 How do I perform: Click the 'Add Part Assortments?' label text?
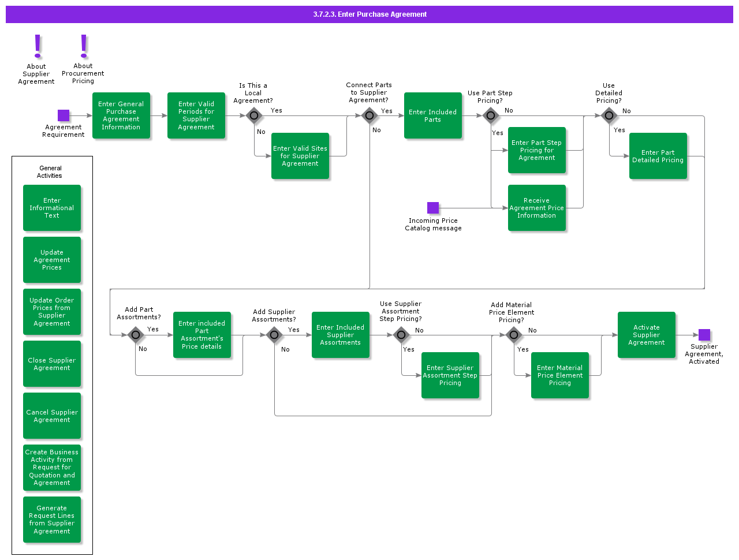[x=139, y=313]
